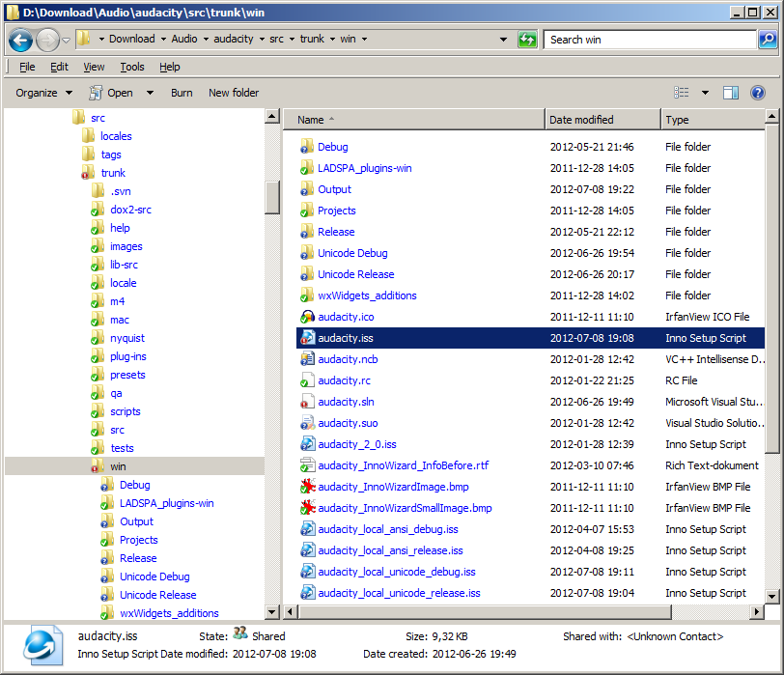Click the file list scroll-down arrow
This screenshot has width=784, height=675.
point(771,596)
